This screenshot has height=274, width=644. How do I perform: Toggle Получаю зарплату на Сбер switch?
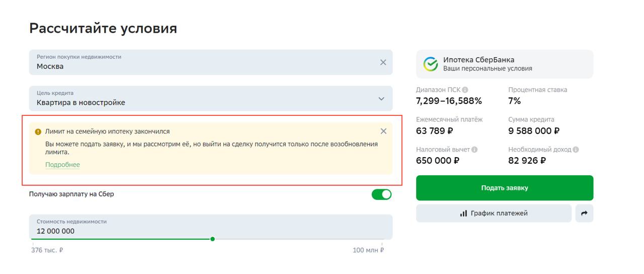(x=381, y=194)
